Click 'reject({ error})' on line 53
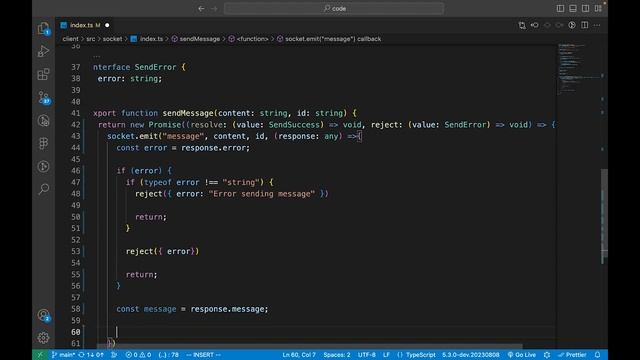Image resolution: width=640 pixels, height=360 pixels. point(162,251)
